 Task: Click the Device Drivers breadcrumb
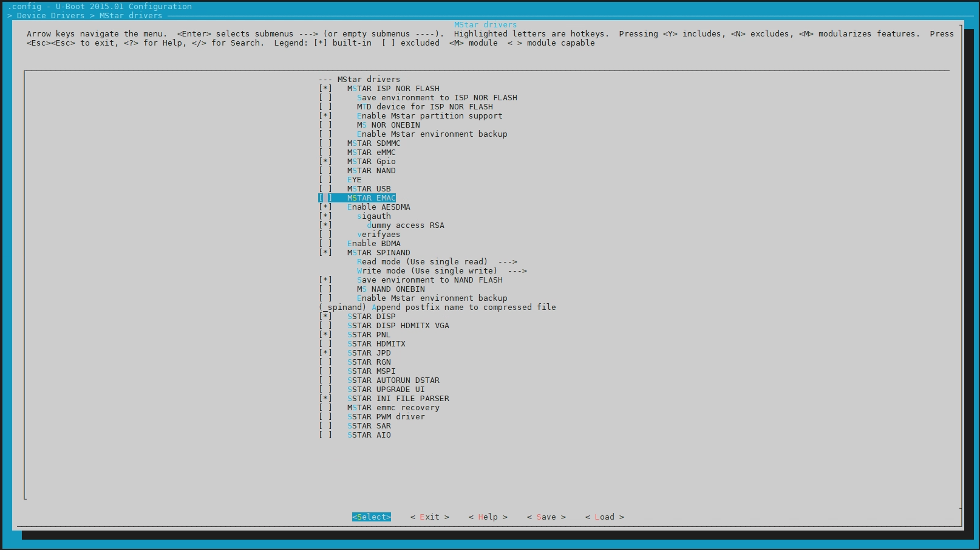point(51,16)
